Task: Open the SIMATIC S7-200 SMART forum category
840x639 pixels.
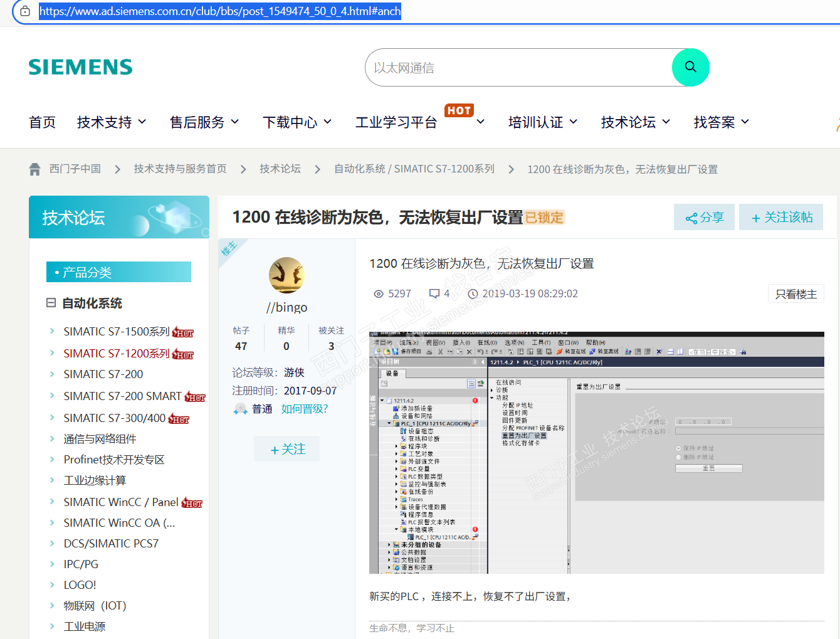Action: (x=123, y=396)
